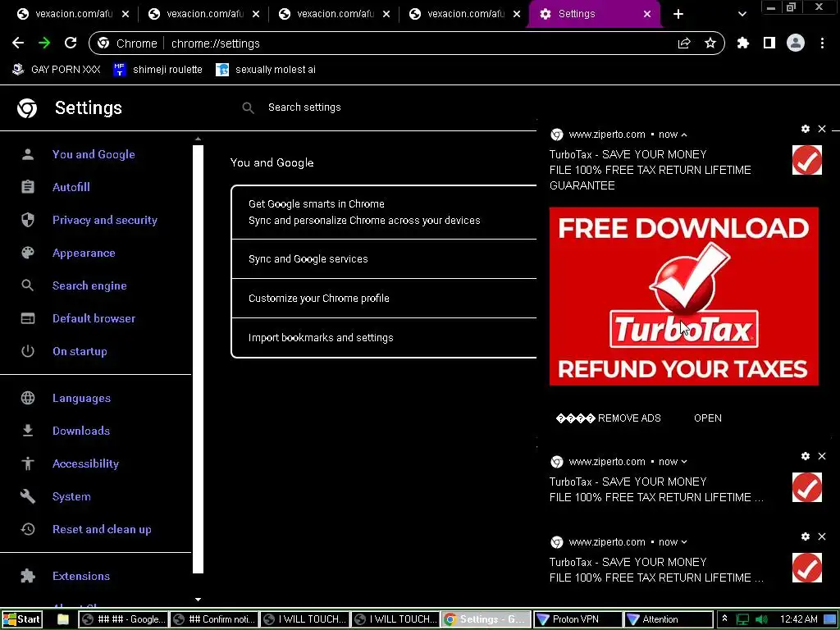Open Default browser settings section
The width and height of the screenshot is (840, 630).
pyautogui.click(x=94, y=318)
